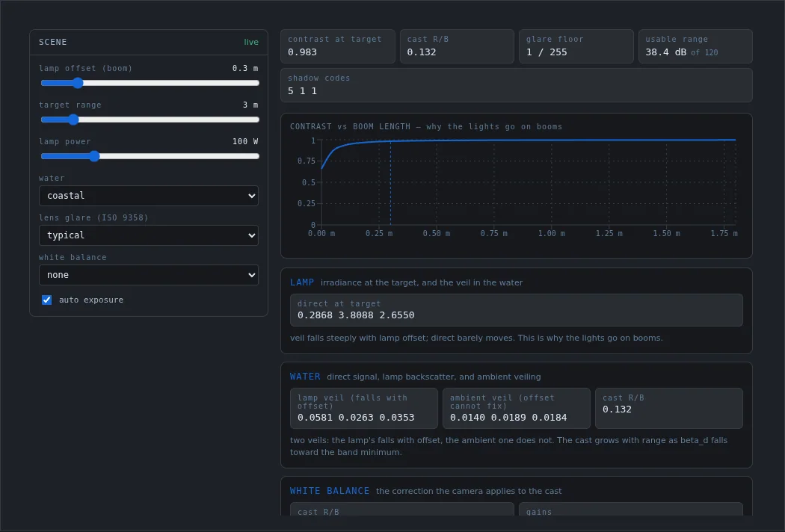The width and height of the screenshot is (785, 532).
Task: Open the water type dropdown showing coastal
Action: [x=149, y=196]
